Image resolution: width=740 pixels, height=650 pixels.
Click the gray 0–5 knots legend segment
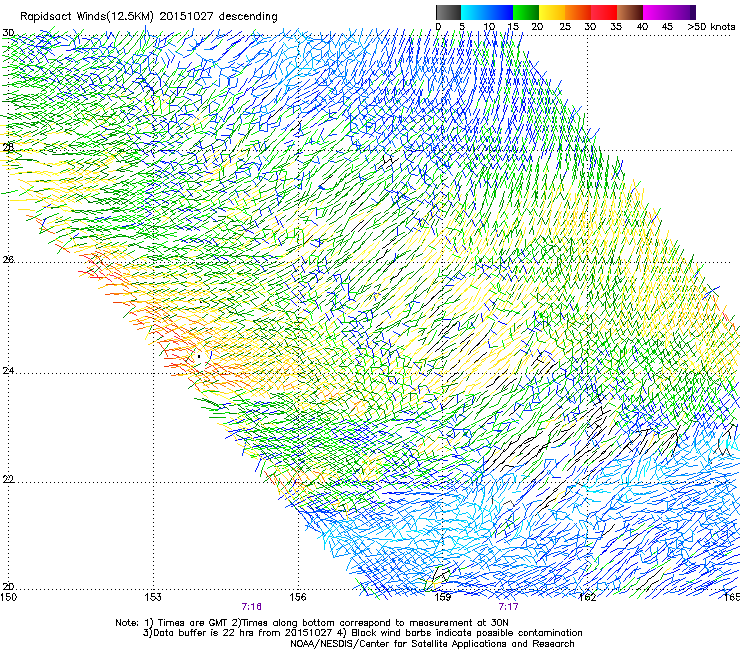pos(448,12)
